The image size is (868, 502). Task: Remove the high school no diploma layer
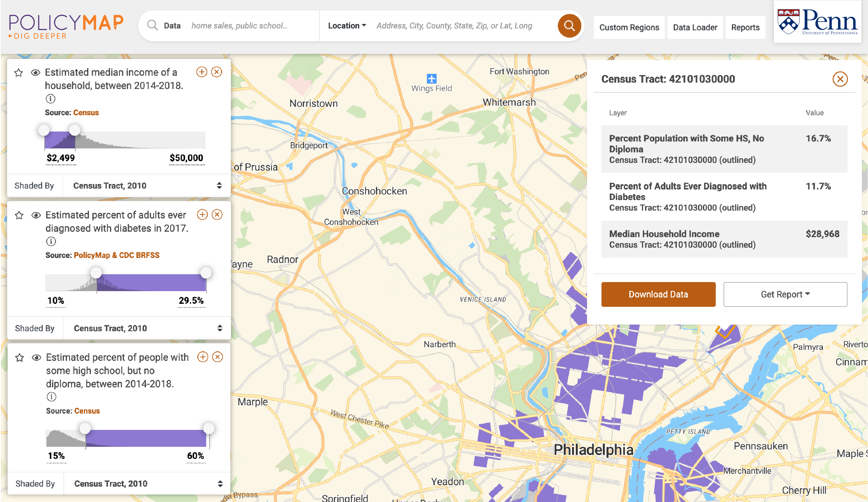[x=218, y=357]
